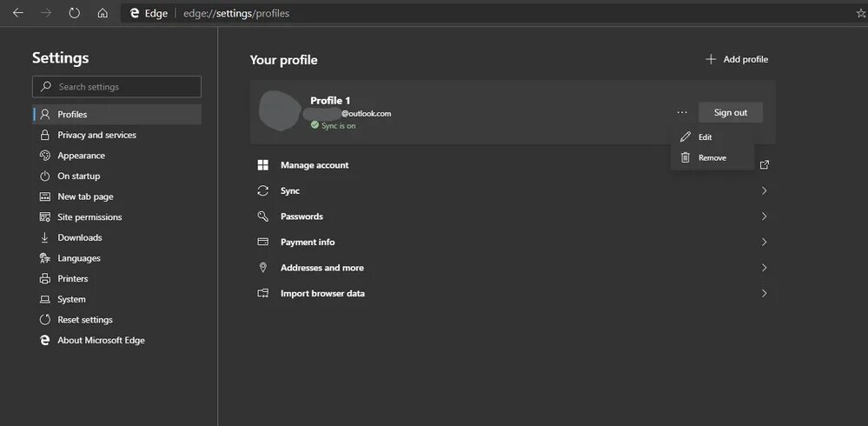Viewport: 868px width, 426px height.
Task: Click the home icon in toolbar
Action: pyautogui.click(x=103, y=13)
